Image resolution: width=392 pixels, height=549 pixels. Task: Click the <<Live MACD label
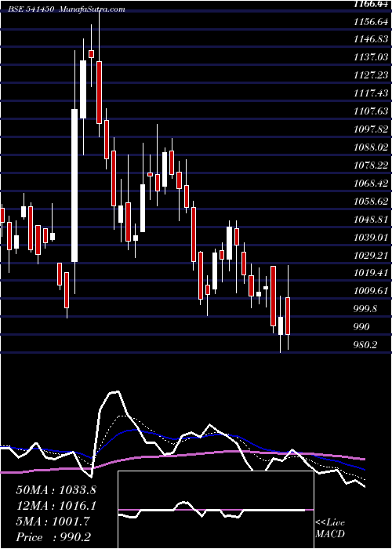tap(330, 529)
